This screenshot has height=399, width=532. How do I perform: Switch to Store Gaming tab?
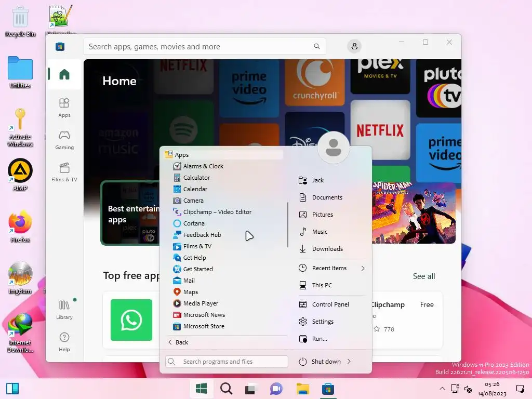point(64,140)
